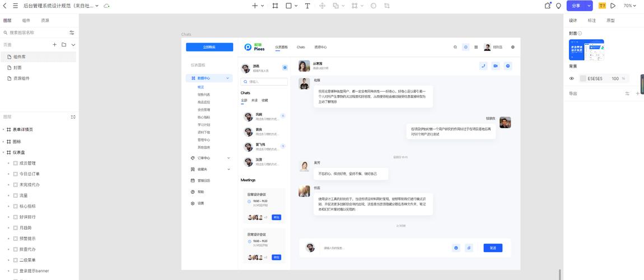Toggle background fill visibility eye
The image size is (644, 280).
(571, 78)
